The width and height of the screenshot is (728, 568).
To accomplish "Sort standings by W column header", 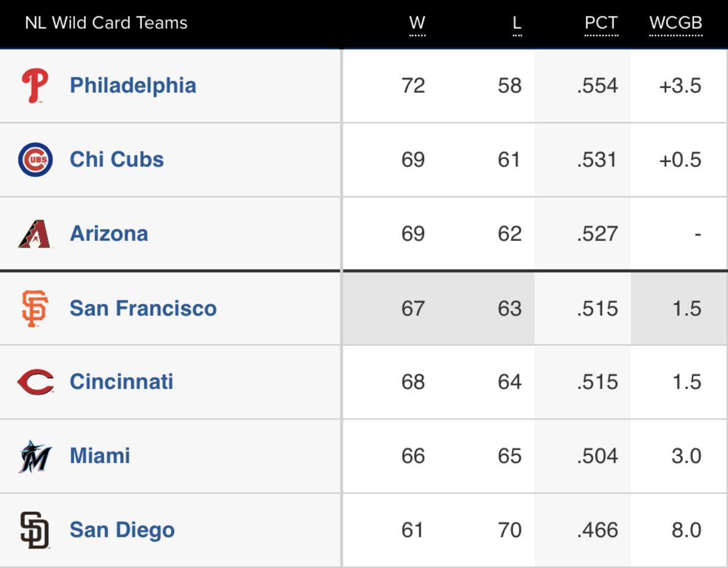I will pos(417,24).
